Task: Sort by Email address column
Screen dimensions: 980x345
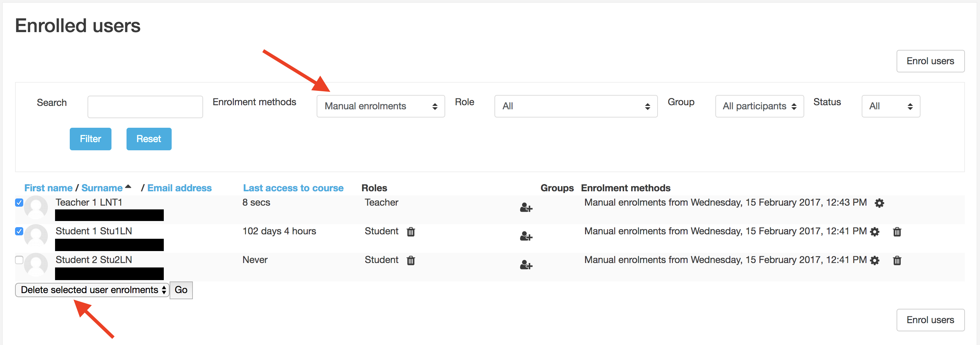Action: pos(180,188)
